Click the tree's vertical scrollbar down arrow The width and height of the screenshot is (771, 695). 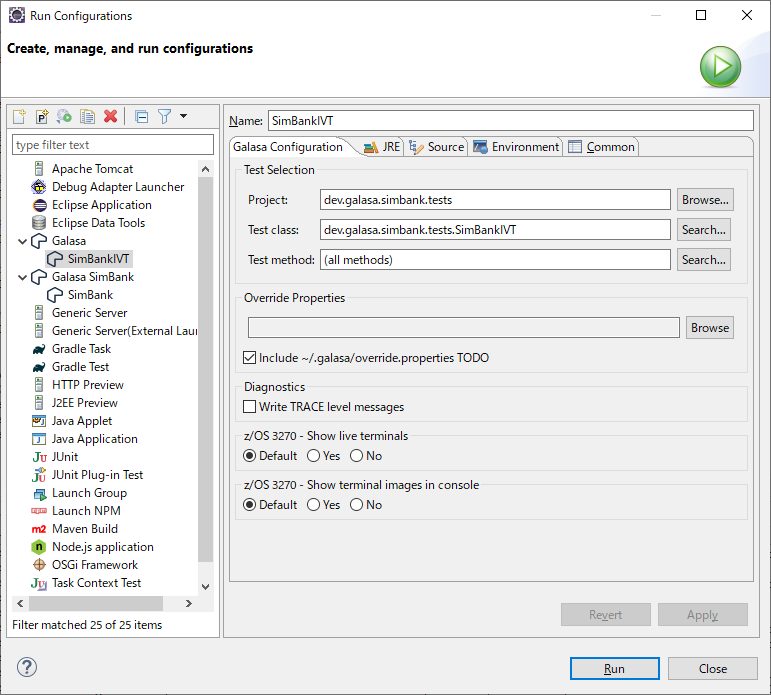click(206, 587)
